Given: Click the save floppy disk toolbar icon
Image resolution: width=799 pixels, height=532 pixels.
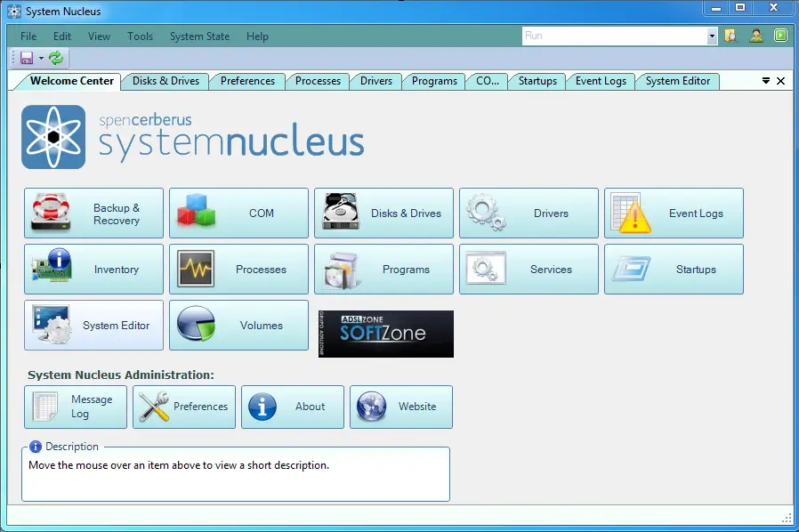Looking at the screenshot, I should coord(27,58).
